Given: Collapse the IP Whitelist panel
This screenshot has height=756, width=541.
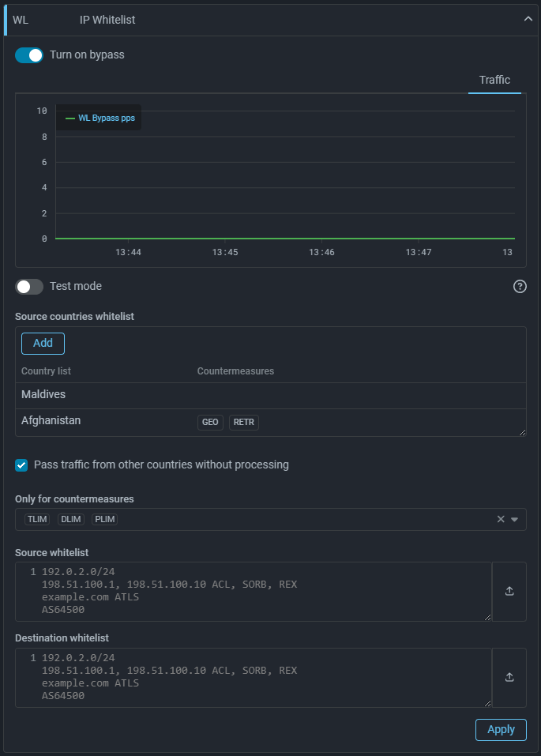Looking at the screenshot, I should click(x=528, y=20).
